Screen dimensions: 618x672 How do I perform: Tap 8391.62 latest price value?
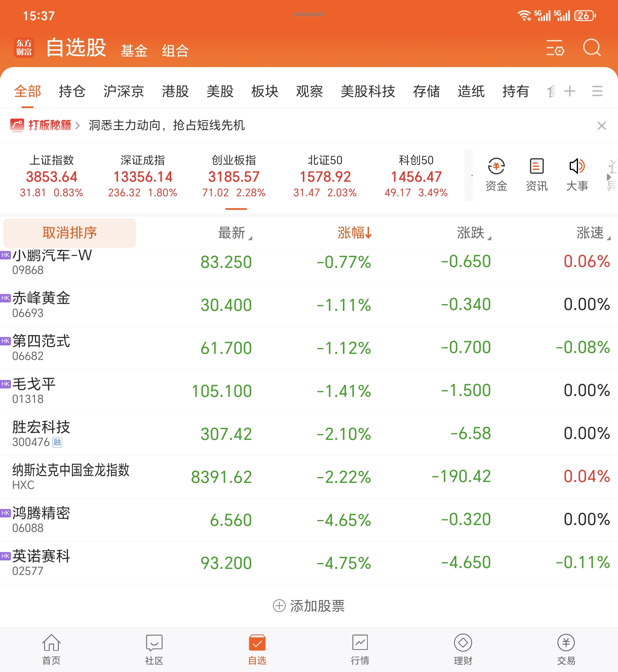(221, 477)
